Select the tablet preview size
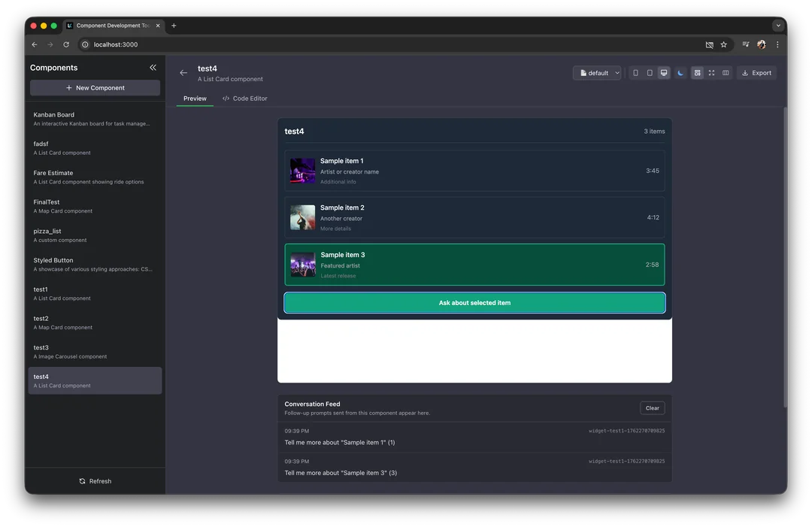This screenshot has width=812, height=527. [x=650, y=72]
